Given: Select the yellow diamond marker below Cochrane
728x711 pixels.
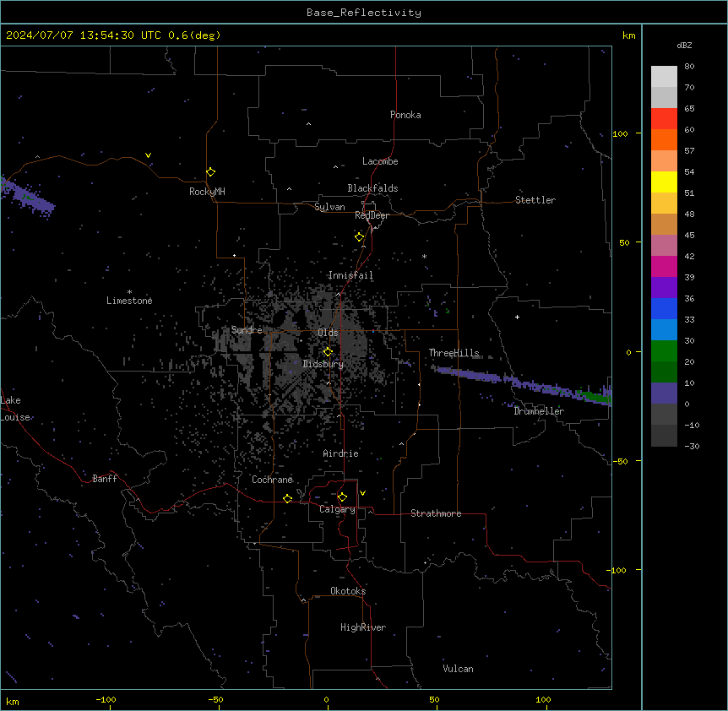Looking at the screenshot, I should tap(287, 498).
